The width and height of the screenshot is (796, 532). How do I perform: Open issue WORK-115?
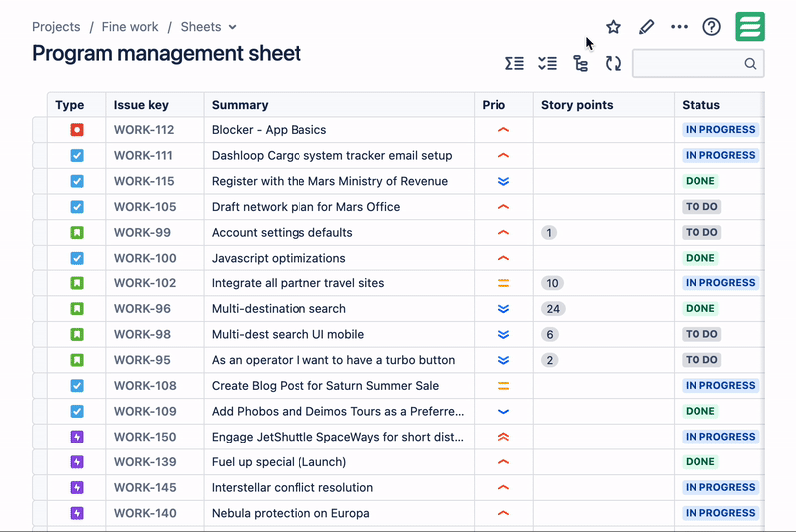click(144, 181)
